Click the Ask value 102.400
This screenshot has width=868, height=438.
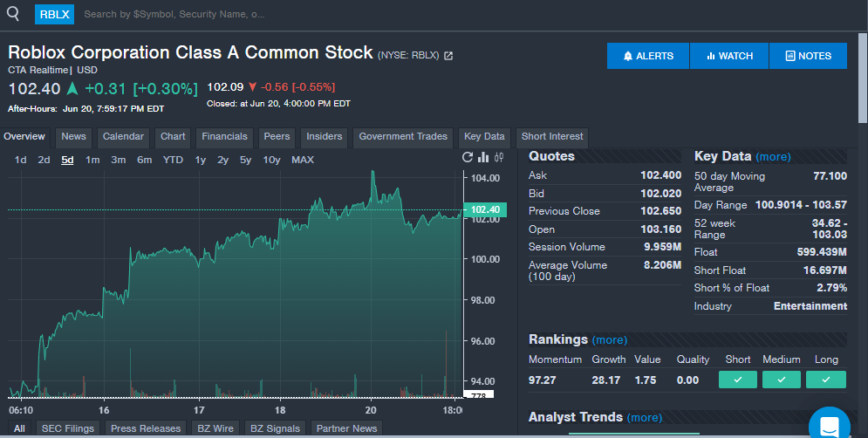pyautogui.click(x=661, y=175)
